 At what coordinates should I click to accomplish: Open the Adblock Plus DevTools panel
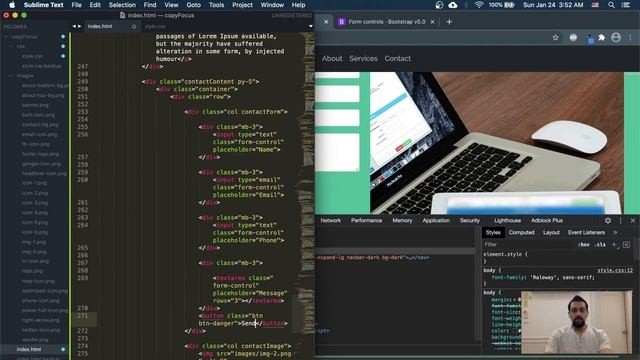[x=547, y=220]
